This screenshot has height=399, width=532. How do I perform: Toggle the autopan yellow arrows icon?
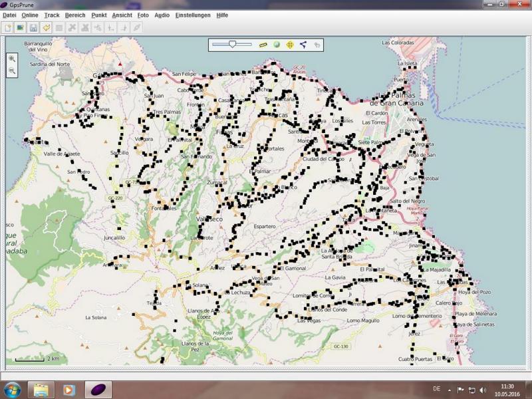pyautogui.click(x=289, y=45)
